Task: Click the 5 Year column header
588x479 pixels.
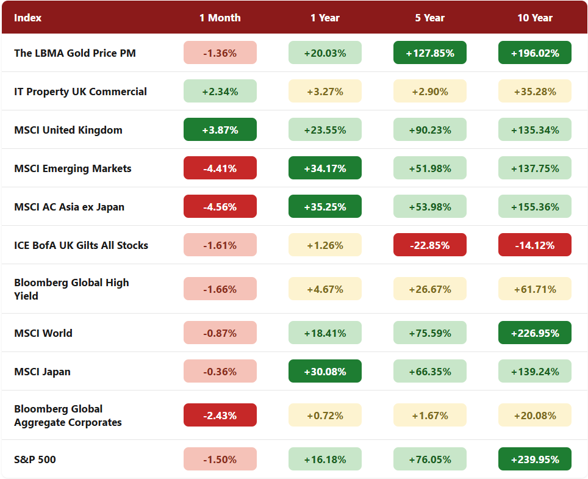Action: [x=430, y=18]
